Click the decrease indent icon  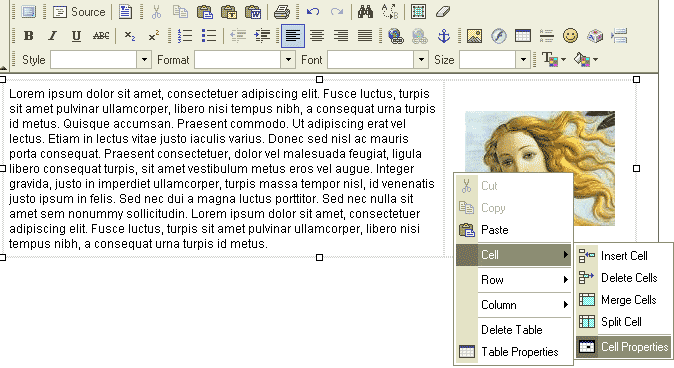pyautogui.click(x=238, y=36)
